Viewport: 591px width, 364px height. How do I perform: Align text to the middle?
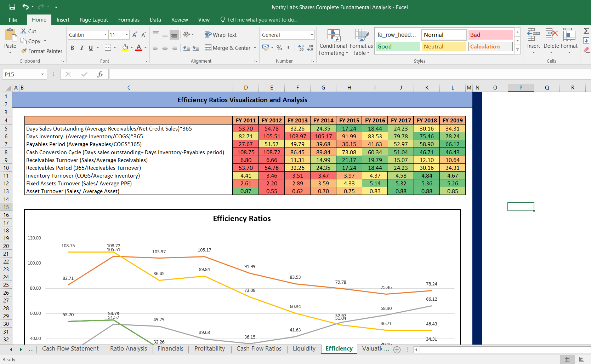point(165,34)
